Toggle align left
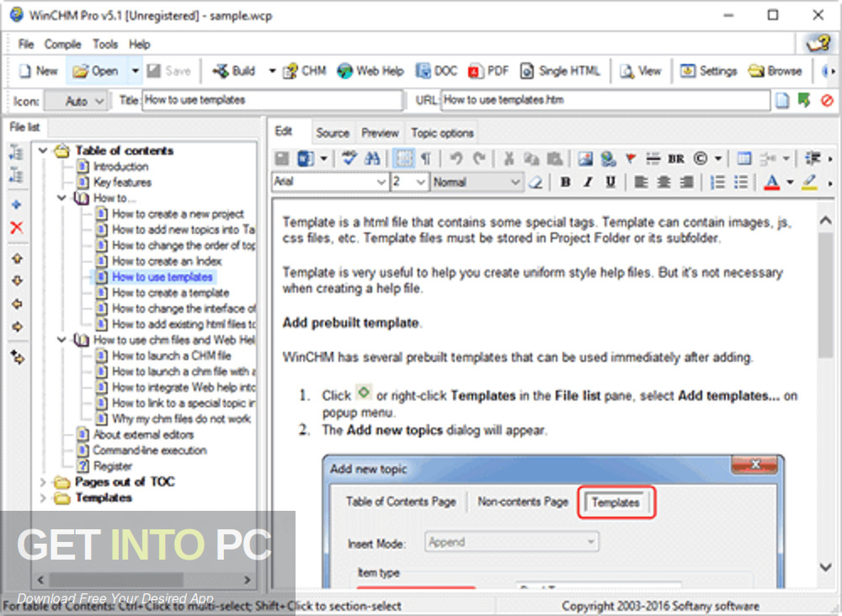 pyautogui.click(x=641, y=183)
